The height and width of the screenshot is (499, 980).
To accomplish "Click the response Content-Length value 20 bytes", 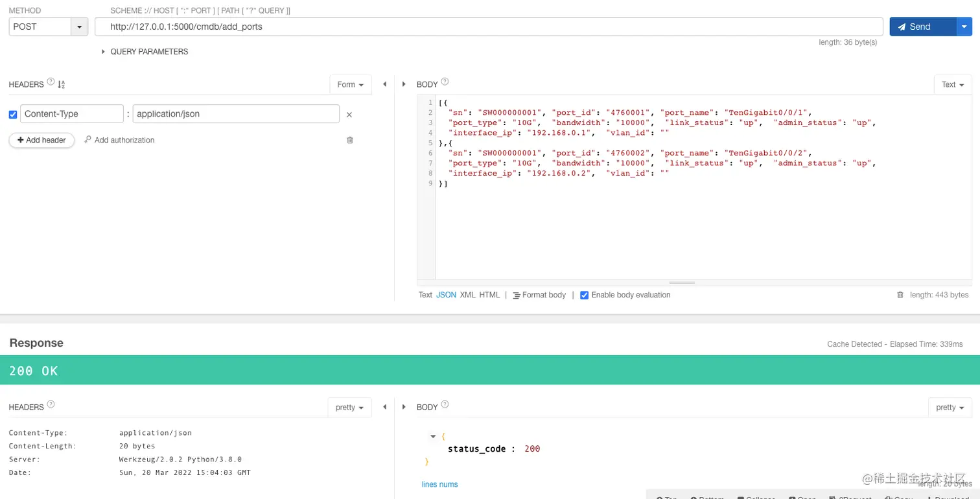I will pos(137,446).
